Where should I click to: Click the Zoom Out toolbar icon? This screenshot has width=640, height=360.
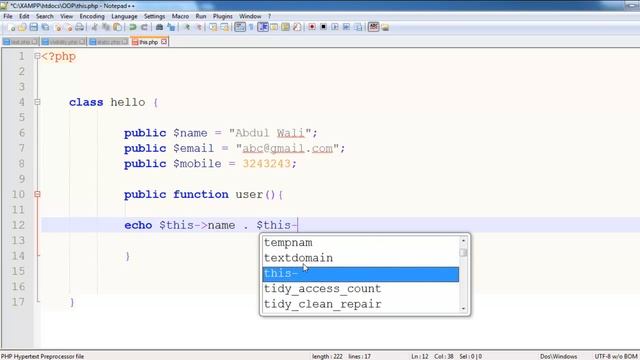click(x=198, y=27)
